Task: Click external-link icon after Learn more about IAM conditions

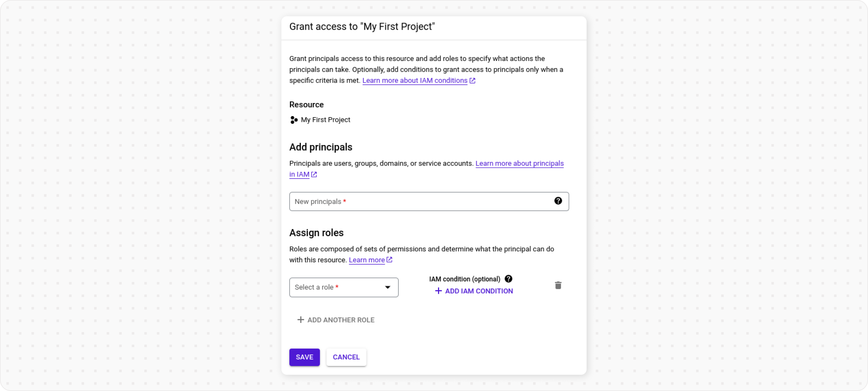Action: pos(472,81)
